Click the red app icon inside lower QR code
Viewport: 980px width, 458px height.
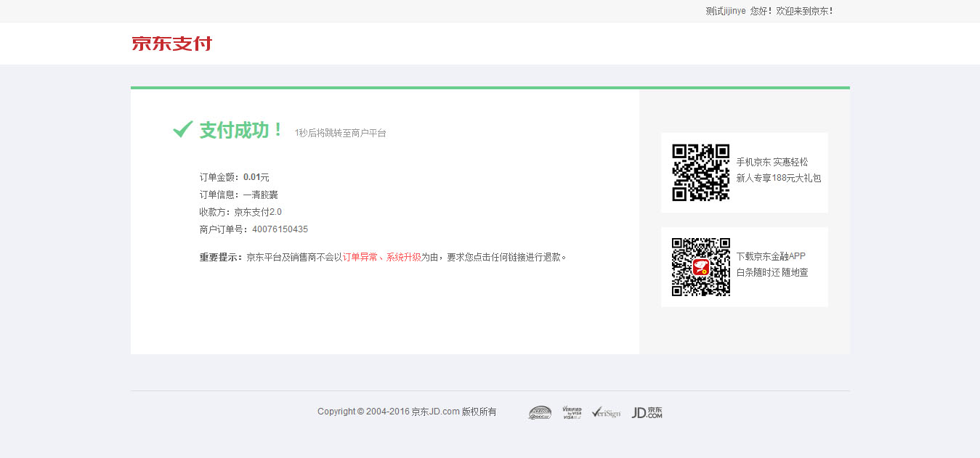click(701, 267)
